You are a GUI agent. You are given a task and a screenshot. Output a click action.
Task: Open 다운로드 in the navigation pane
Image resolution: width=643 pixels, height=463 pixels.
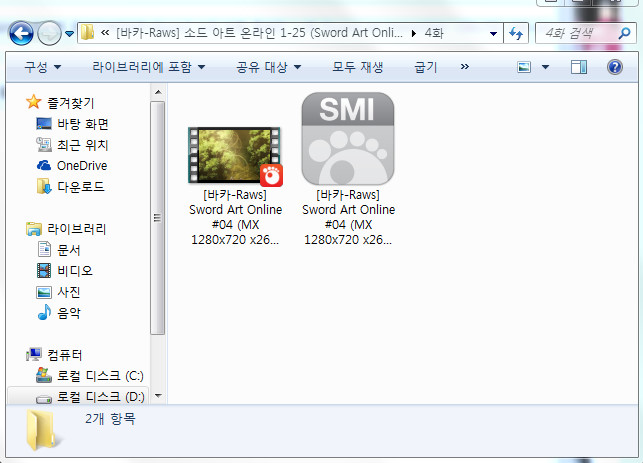(x=81, y=187)
